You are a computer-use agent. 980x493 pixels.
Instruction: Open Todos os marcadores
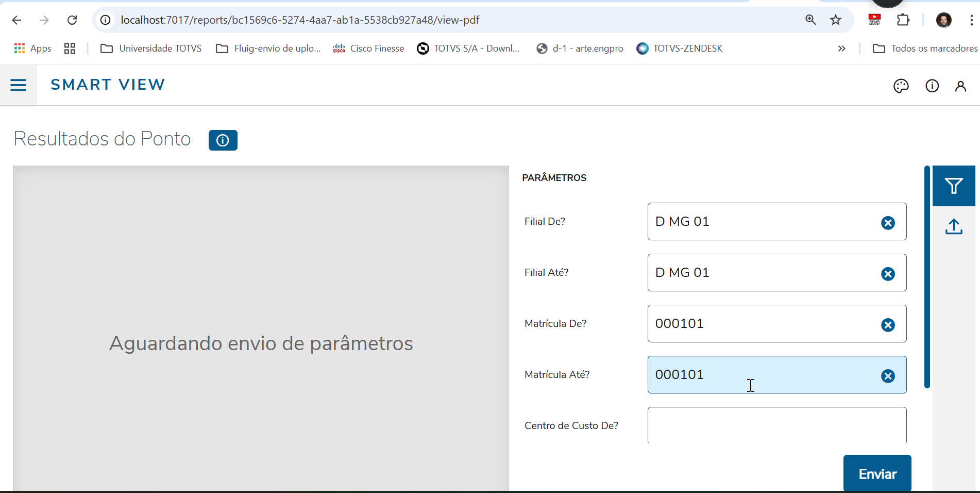click(x=934, y=48)
